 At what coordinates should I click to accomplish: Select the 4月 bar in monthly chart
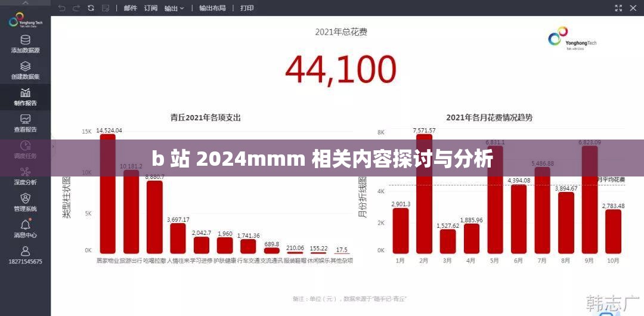[471, 238]
